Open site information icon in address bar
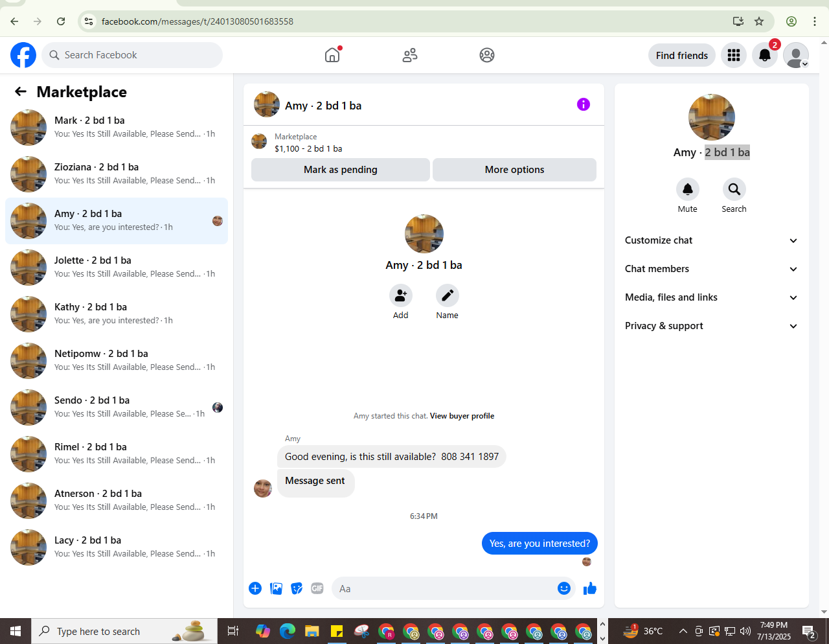The width and height of the screenshot is (829, 644). click(x=89, y=21)
